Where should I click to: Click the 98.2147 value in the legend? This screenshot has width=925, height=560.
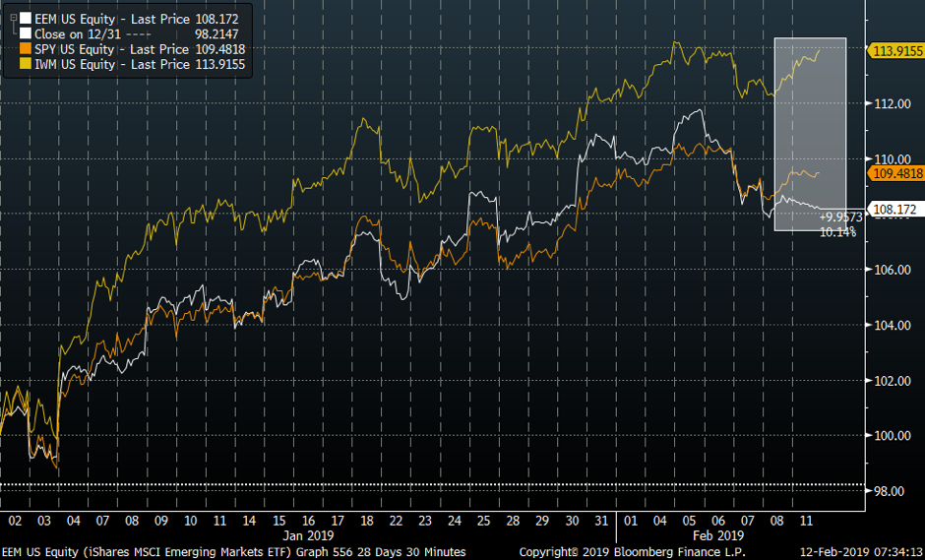click(x=216, y=34)
